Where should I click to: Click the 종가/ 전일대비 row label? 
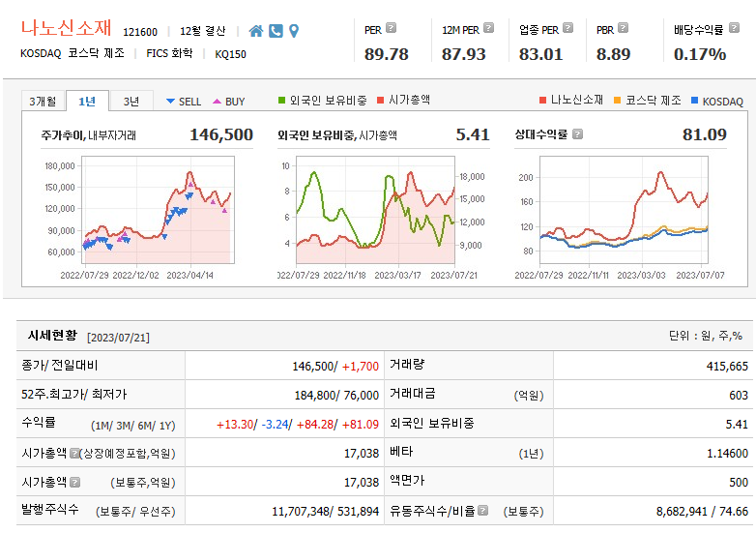(59, 365)
